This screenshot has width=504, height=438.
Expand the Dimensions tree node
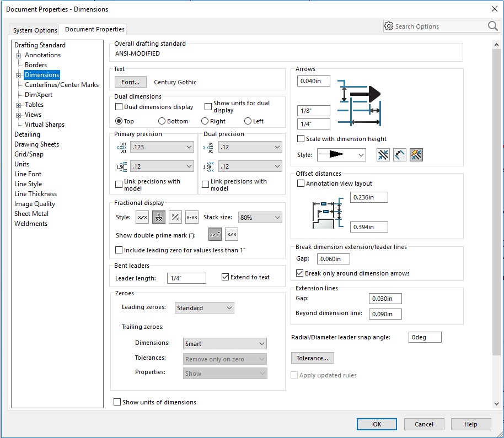tap(19, 75)
